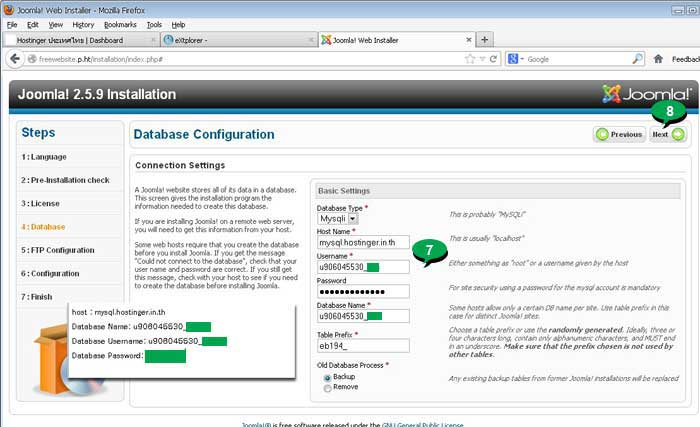Bookmark page with the star icon
The height and width of the screenshot is (427, 700).
(x=470, y=59)
